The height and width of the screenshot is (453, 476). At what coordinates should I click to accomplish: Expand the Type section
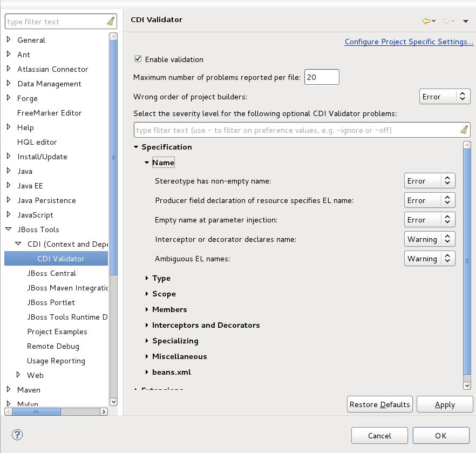146,278
